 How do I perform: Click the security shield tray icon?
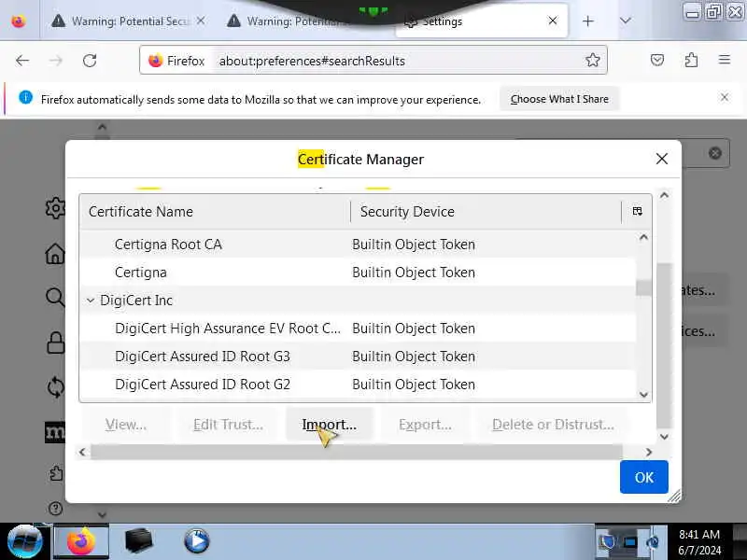point(608,542)
